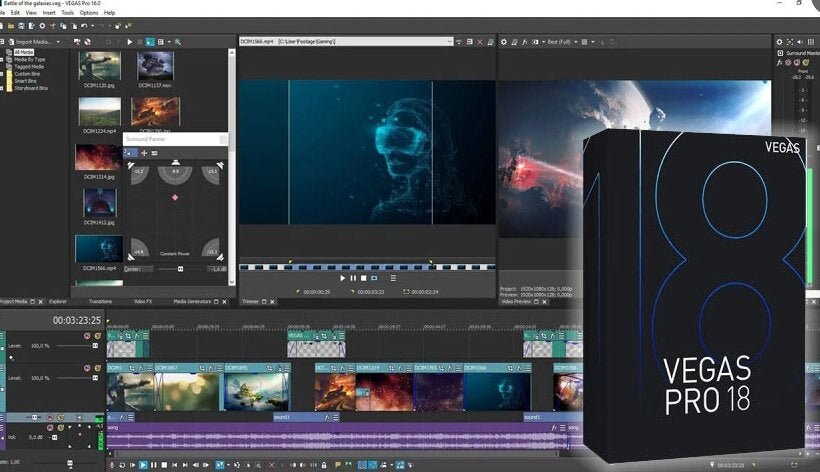The image size is (820, 472).
Task: Click the Paste icon in main toolbar
Action: coord(74,26)
